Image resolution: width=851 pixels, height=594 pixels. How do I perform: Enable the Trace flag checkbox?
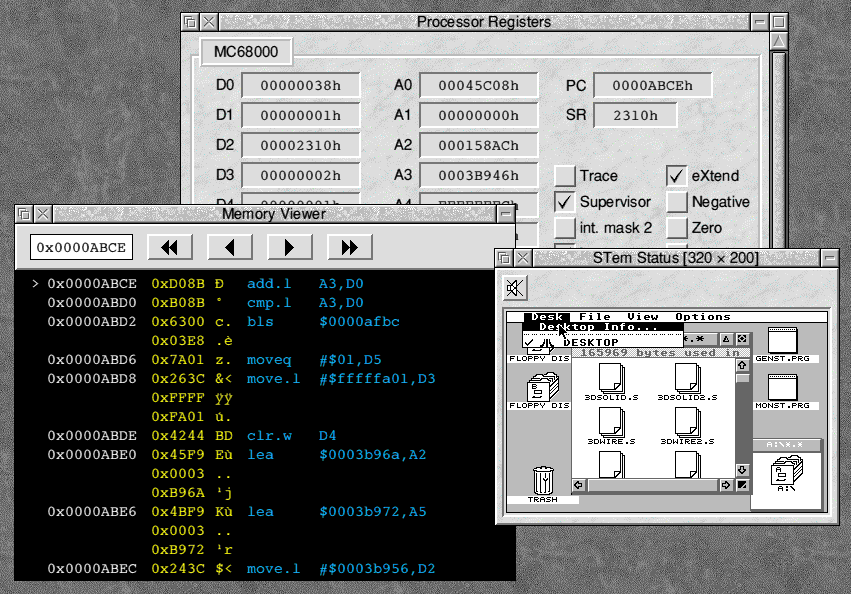(x=565, y=176)
